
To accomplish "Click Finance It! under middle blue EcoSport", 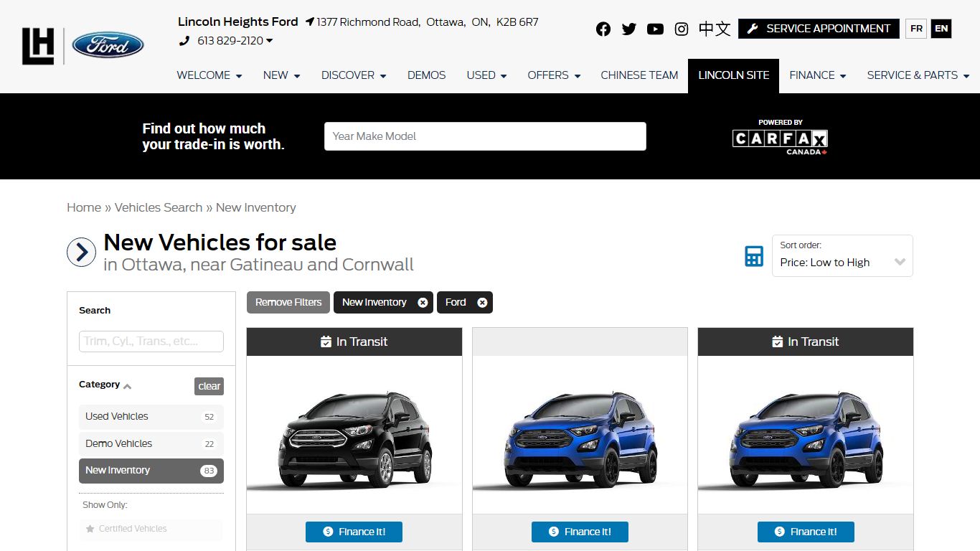I will coord(580,532).
